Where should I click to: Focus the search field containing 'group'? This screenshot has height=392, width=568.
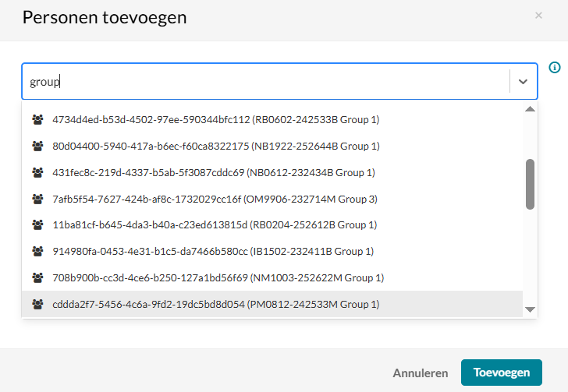[266, 82]
